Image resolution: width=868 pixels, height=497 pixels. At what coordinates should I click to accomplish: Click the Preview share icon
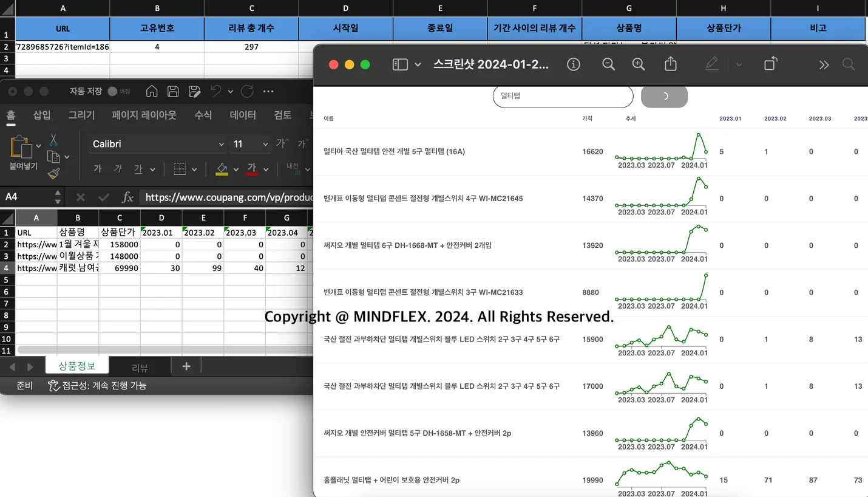(x=671, y=64)
